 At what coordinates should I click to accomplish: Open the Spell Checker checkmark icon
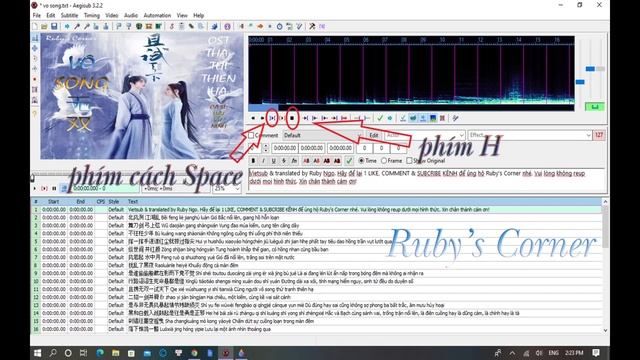(299, 27)
